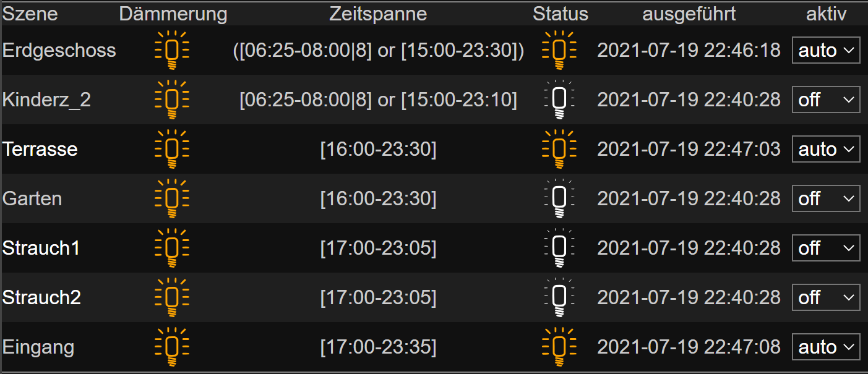The height and width of the screenshot is (374, 868).
Task: Click the white status bulb for Garten
Action: tap(559, 198)
